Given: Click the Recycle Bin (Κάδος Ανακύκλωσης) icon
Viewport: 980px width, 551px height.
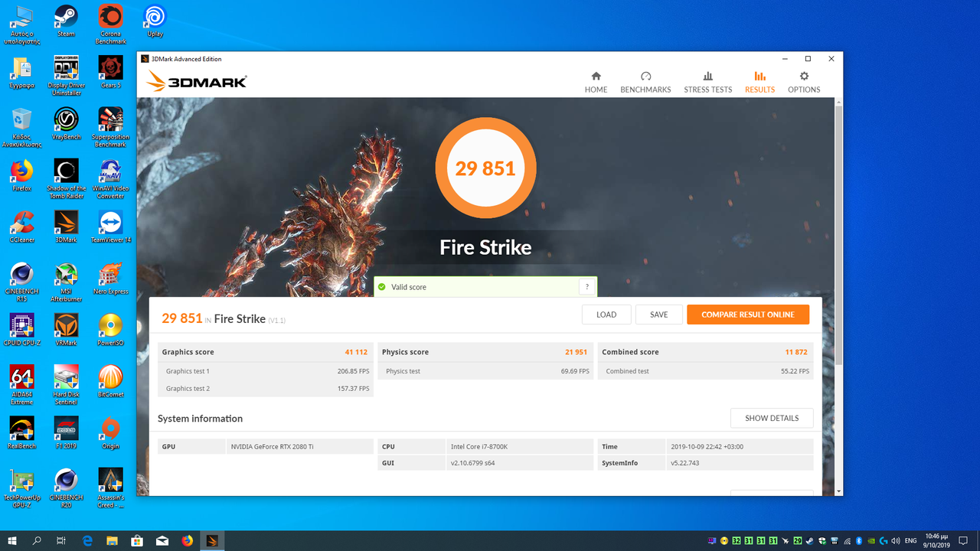Looking at the screenshot, I should coord(21,127).
